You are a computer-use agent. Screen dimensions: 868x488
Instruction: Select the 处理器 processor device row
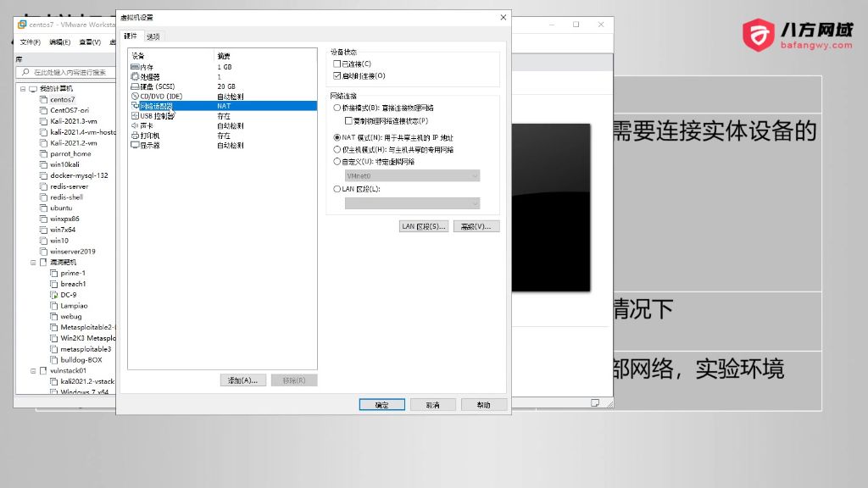(x=223, y=77)
